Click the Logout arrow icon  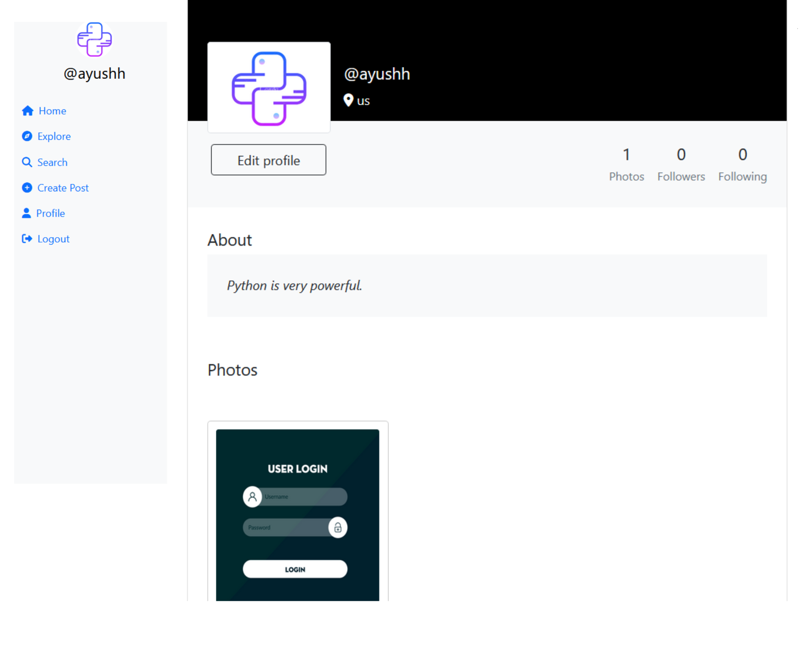point(27,239)
